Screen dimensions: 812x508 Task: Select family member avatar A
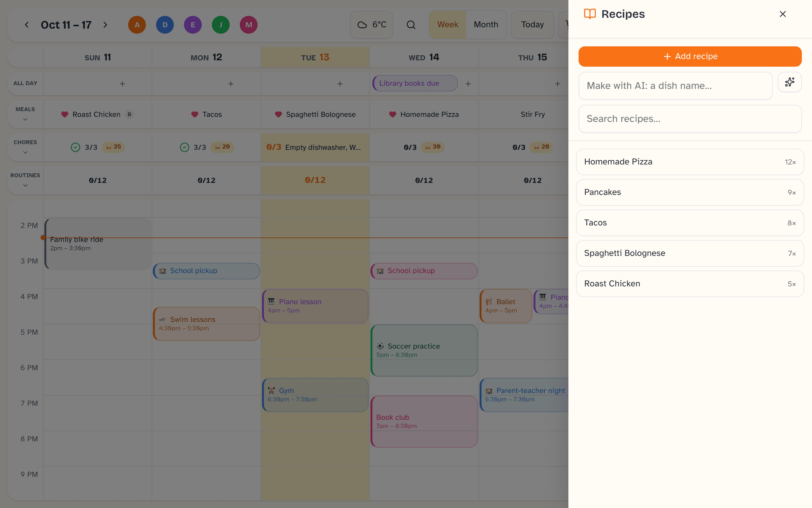(137, 25)
